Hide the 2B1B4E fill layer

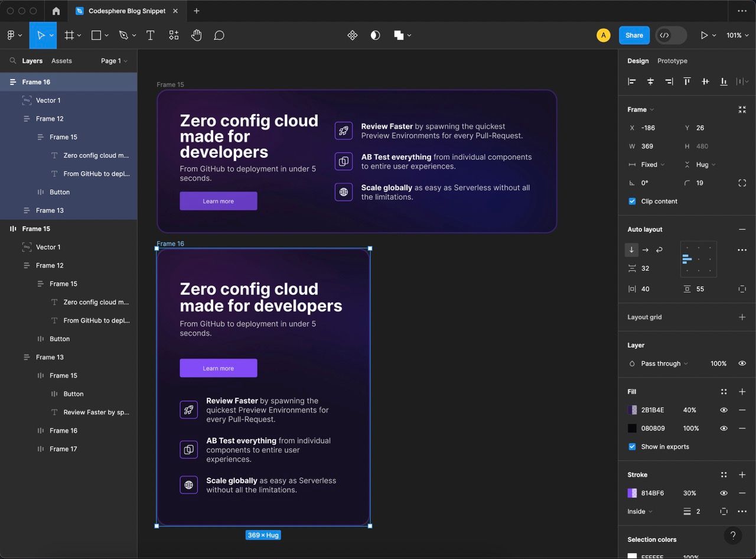(x=724, y=410)
